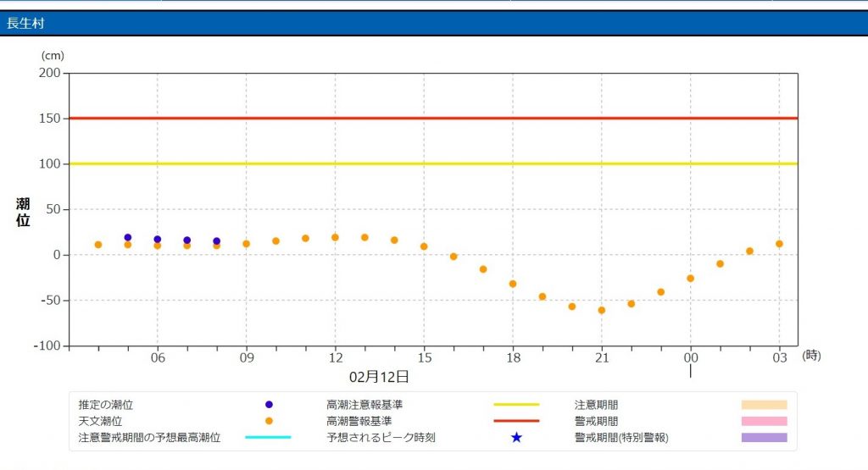Select the first blue estimated tide point
Screen dimensions: 868x470
(128, 237)
